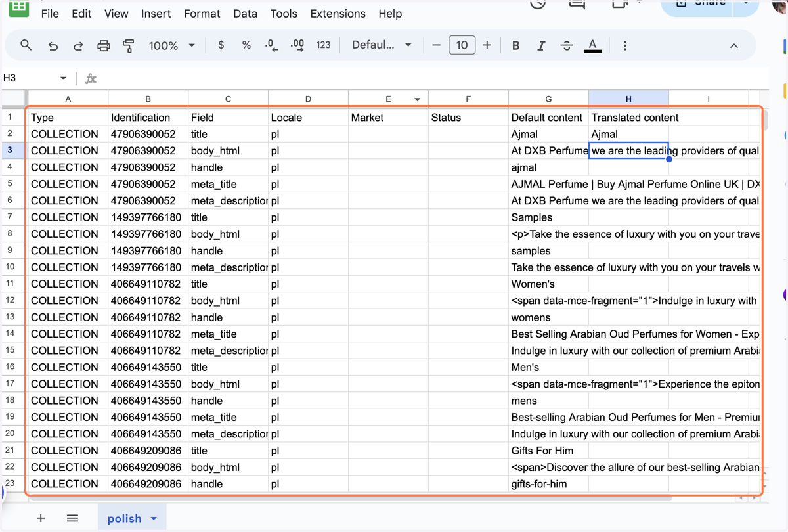Open zoom level dropdown at 100%
Screen dimensions: 788x532
tap(172, 45)
